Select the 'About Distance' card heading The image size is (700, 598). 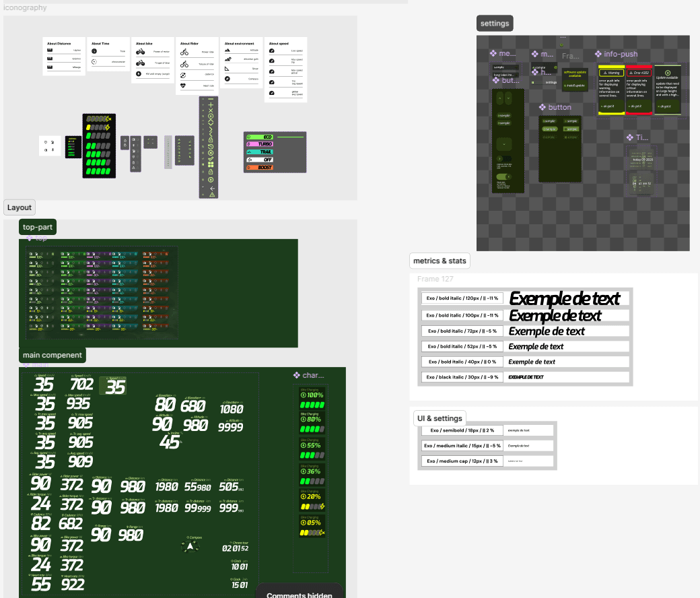[x=59, y=44]
